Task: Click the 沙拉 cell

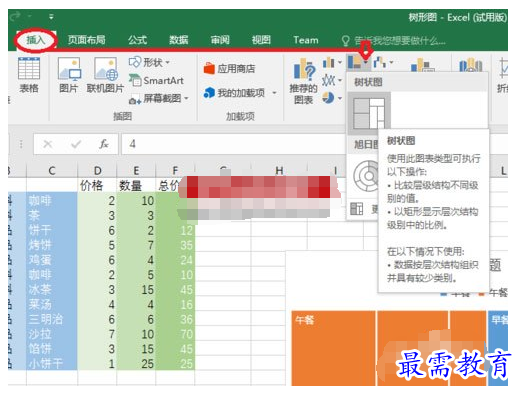Action: coord(52,334)
